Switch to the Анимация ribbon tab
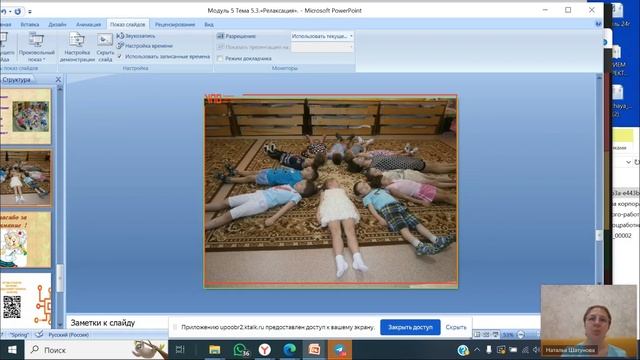Viewport: 640px width, 360px height. pyautogui.click(x=88, y=24)
